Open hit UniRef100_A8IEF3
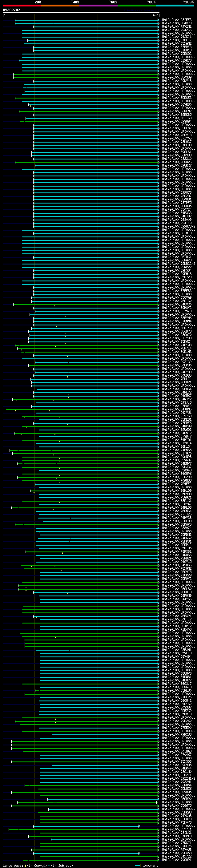 pyautogui.click(x=177, y=20)
